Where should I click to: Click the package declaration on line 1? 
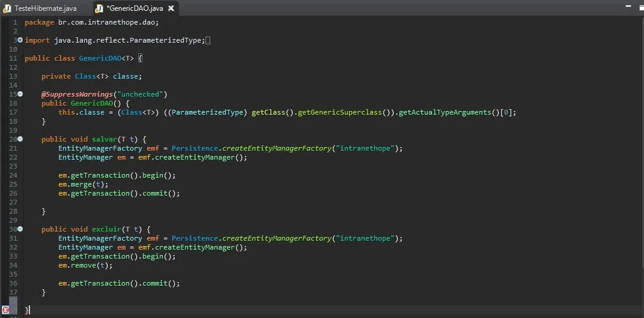[91, 22]
